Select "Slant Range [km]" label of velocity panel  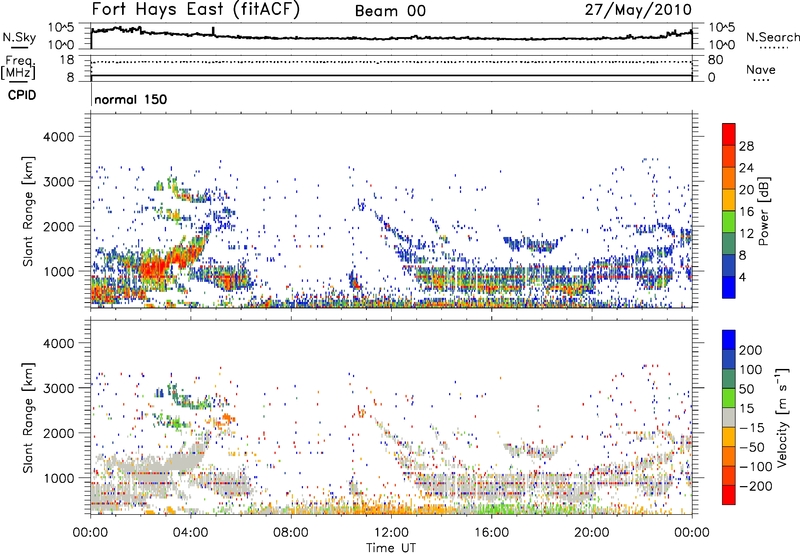coord(28,417)
